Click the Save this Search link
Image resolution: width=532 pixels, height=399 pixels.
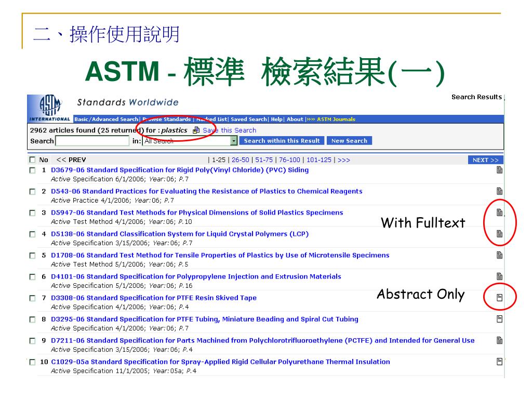pos(229,130)
